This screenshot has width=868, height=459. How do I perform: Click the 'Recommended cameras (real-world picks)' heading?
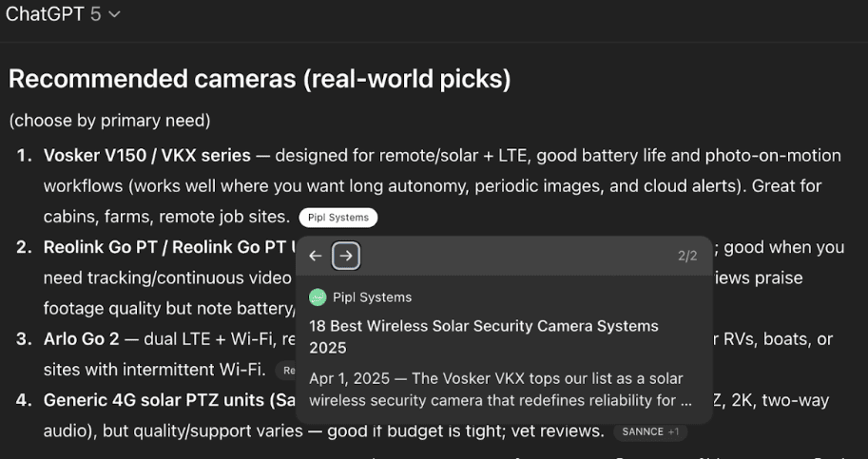tap(260, 79)
